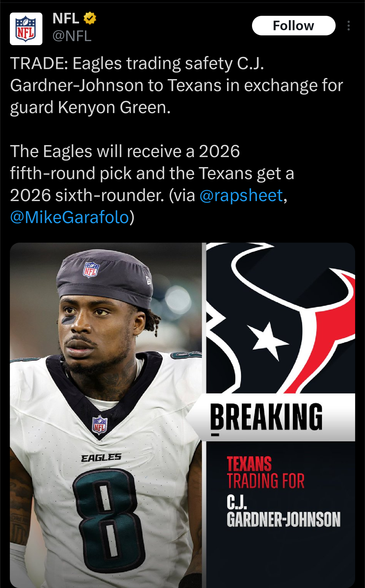Click the red TEXANS TRADING FOR text
The height and width of the screenshot is (588, 365).
pos(266,473)
